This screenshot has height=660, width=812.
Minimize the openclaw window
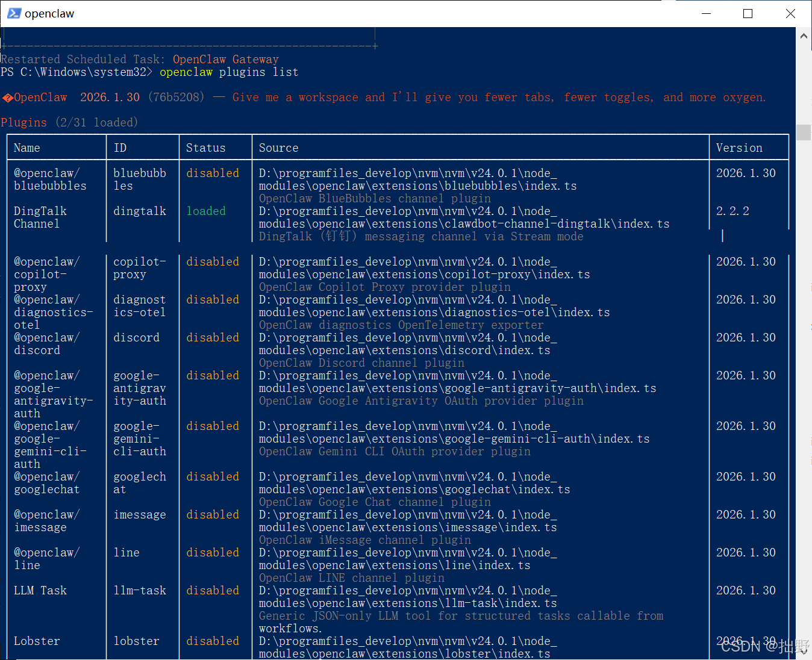coord(707,13)
